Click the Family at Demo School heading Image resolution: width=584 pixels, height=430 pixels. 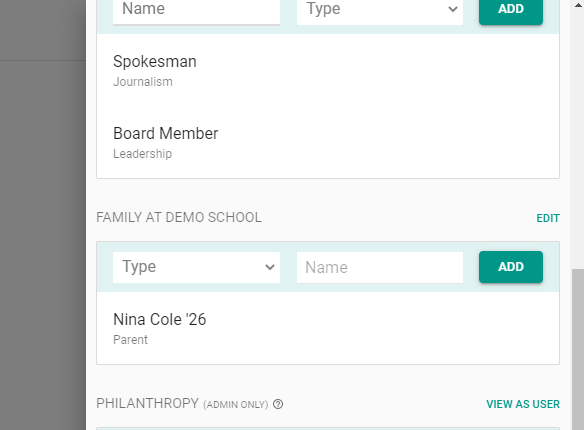(x=179, y=217)
